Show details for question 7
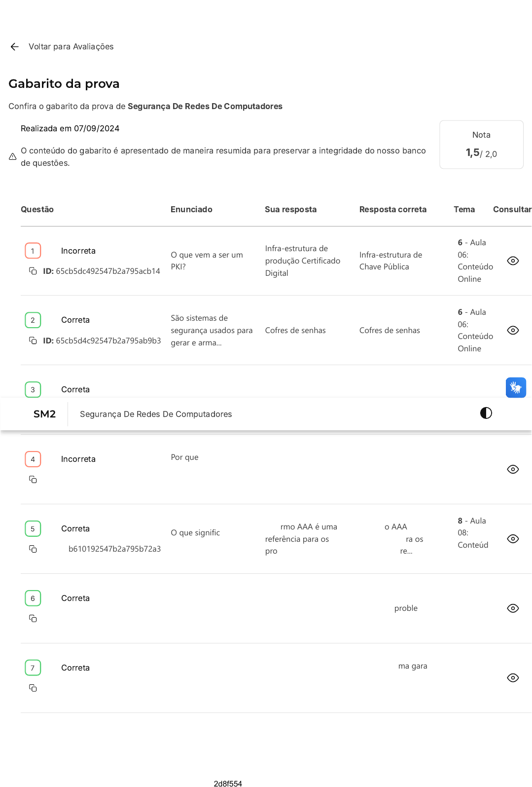This screenshot has height=787, width=532. pyautogui.click(x=513, y=678)
